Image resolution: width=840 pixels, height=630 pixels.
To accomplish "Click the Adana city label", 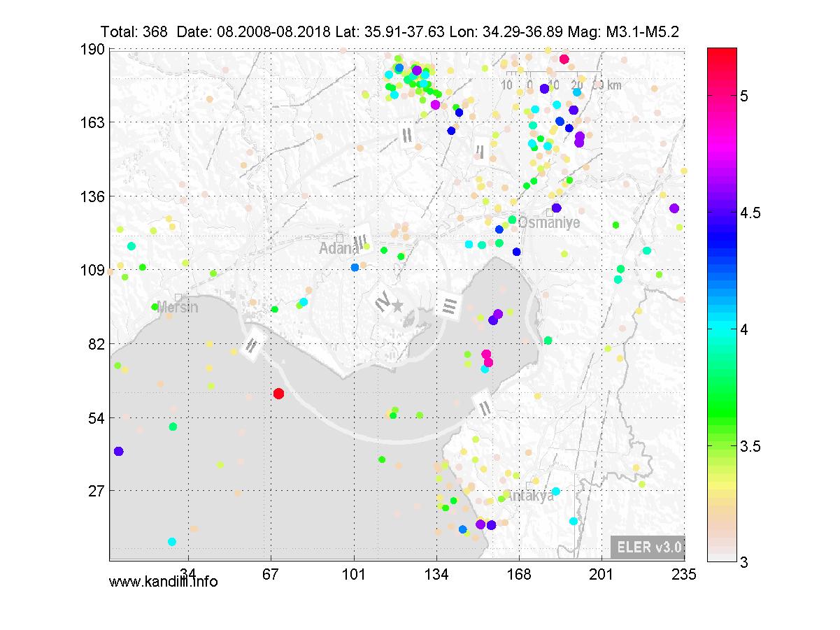I will (x=337, y=249).
